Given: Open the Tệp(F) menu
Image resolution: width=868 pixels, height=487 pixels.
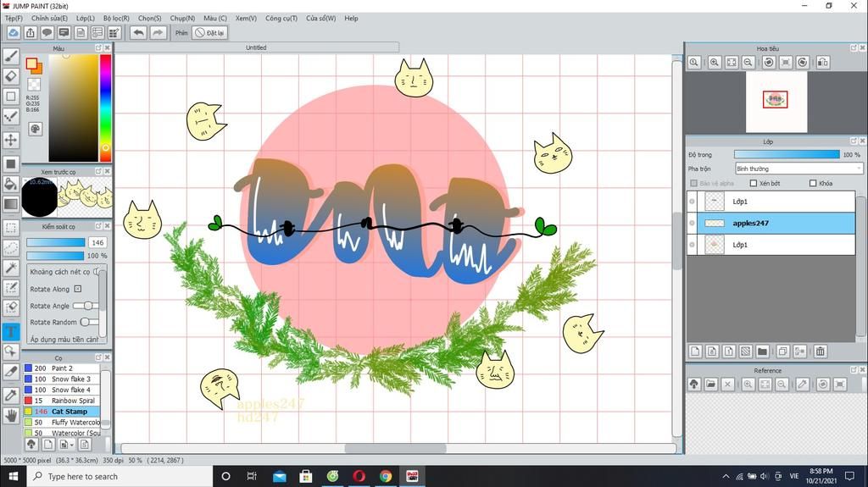Looking at the screenshot, I should [x=14, y=19].
